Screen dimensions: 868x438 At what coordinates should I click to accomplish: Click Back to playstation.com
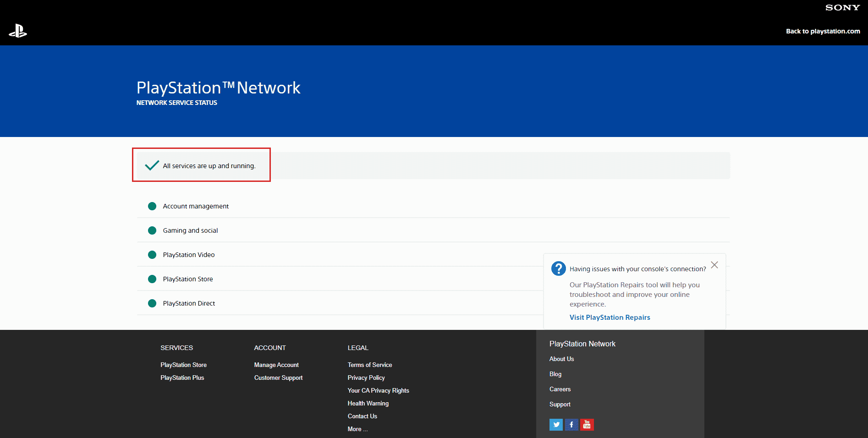tap(823, 31)
